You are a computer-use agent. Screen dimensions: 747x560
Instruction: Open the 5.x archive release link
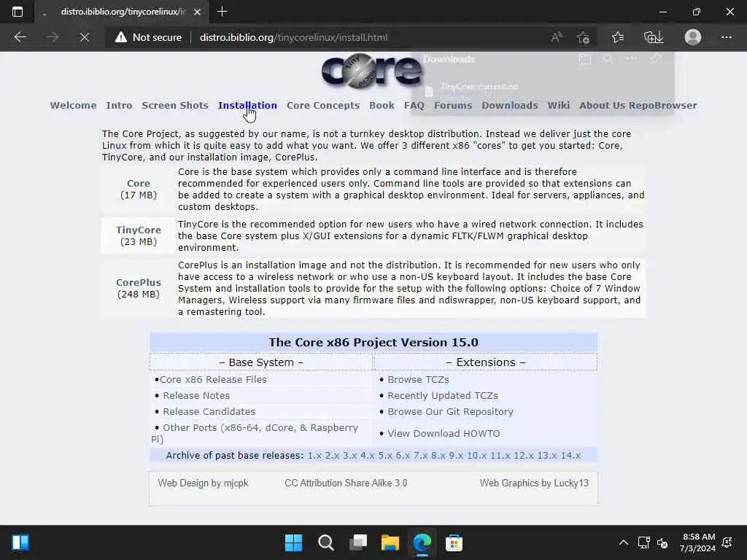point(385,456)
